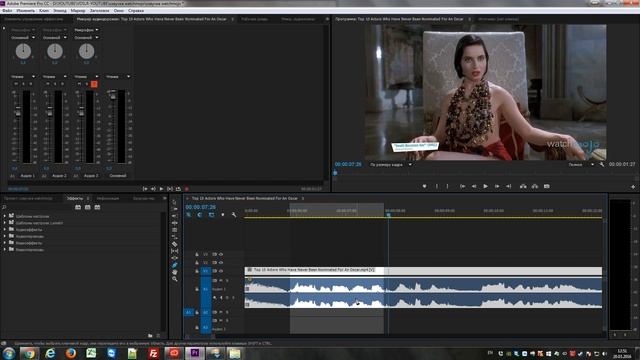Select the Track Select Forward tool

[175, 209]
